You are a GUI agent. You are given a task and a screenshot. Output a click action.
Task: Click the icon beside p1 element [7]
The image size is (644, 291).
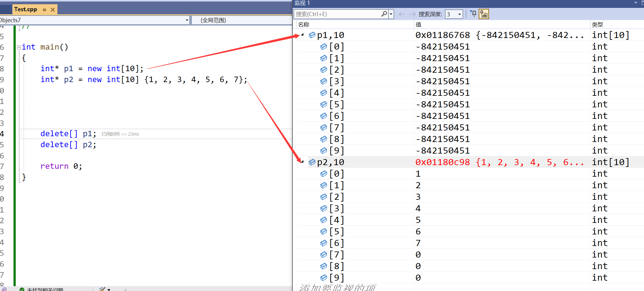(x=324, y=128)
